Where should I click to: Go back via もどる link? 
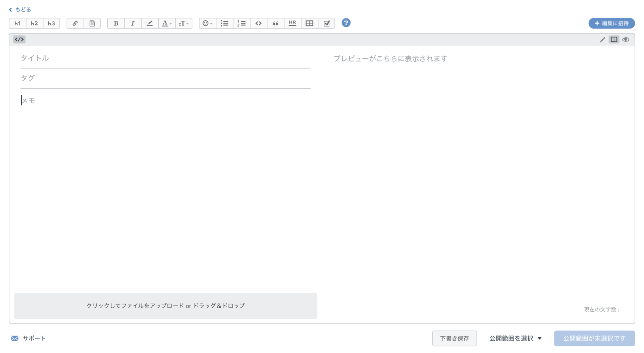tap(20, 9)
